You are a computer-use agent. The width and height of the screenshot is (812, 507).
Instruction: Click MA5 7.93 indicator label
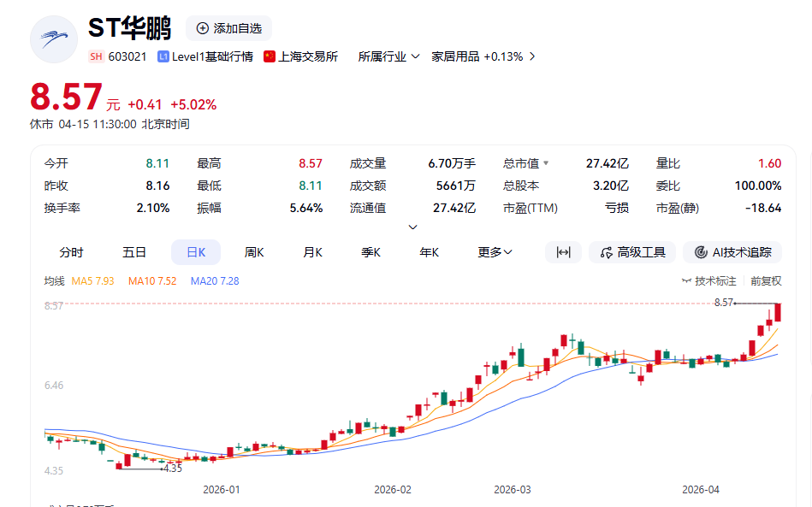(x=92, y=281)
